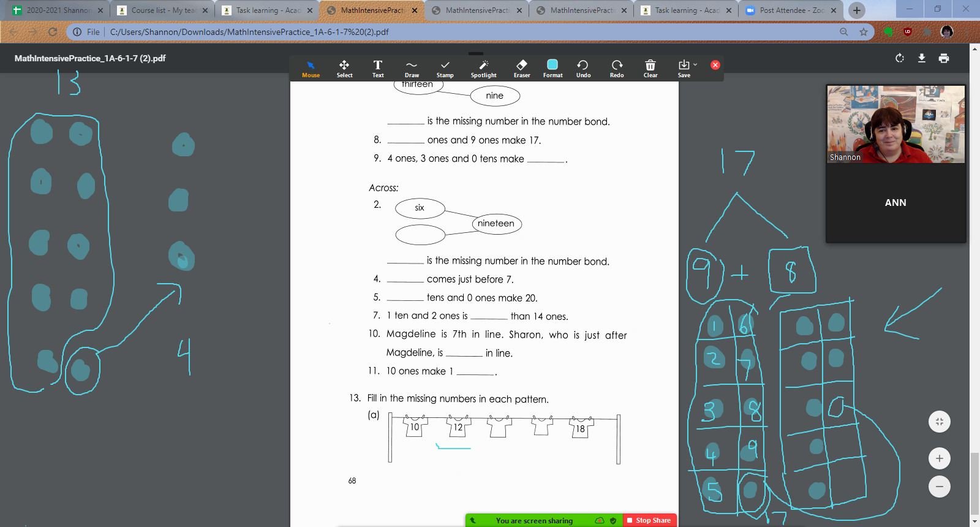Enable the Spotlight tool

(x=483, y=68)
